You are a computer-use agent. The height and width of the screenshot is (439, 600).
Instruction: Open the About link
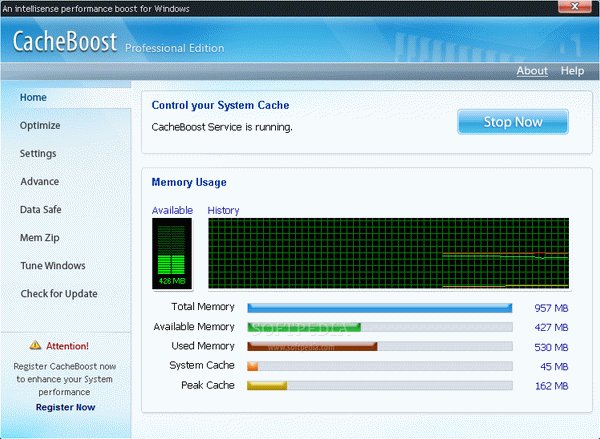pos(532,71)
